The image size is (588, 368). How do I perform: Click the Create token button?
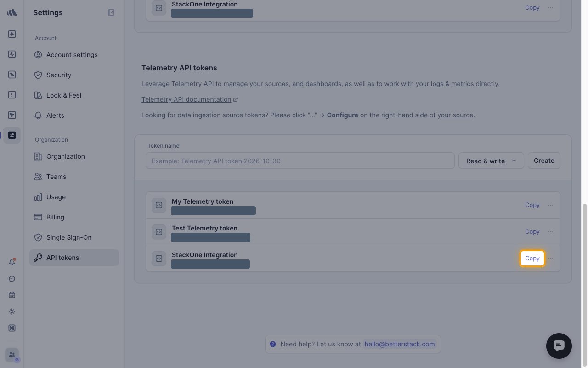(544, 161)
